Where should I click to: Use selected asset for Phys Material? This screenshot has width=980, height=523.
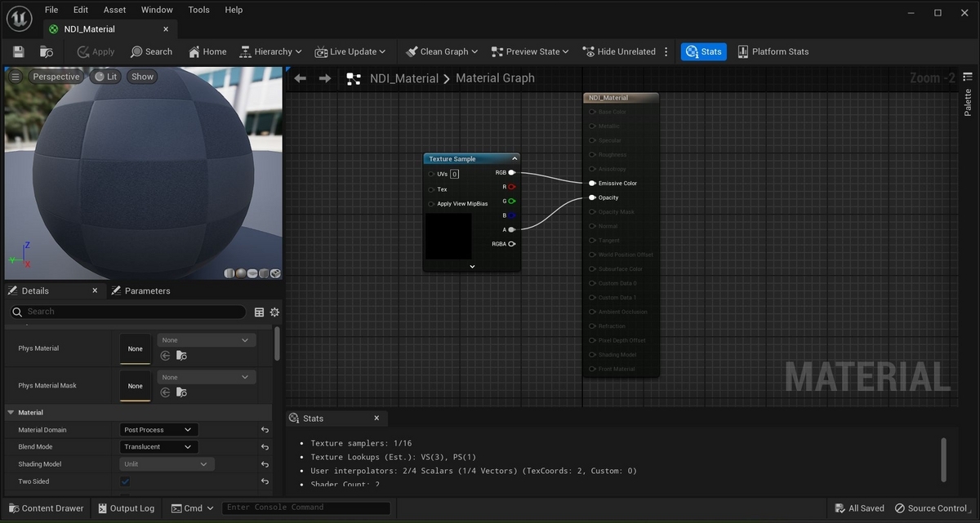(x=165, y=356)
